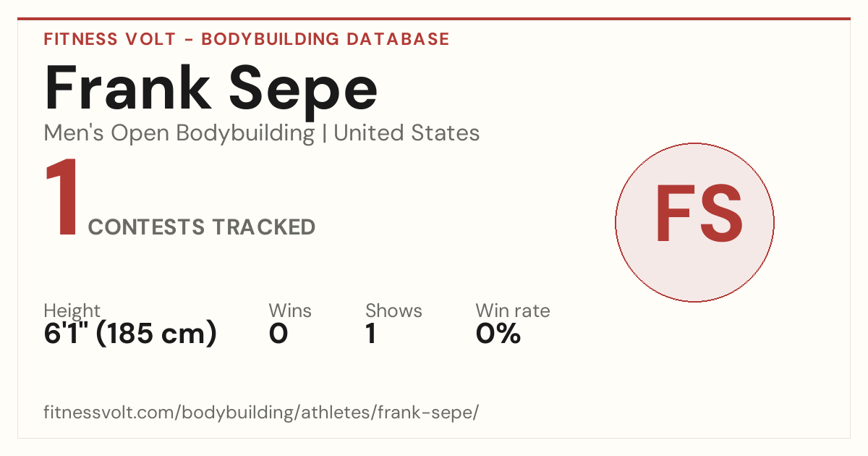
Task: Select the Men's Open Bodybuilding division text
Action: click(179, 133)
